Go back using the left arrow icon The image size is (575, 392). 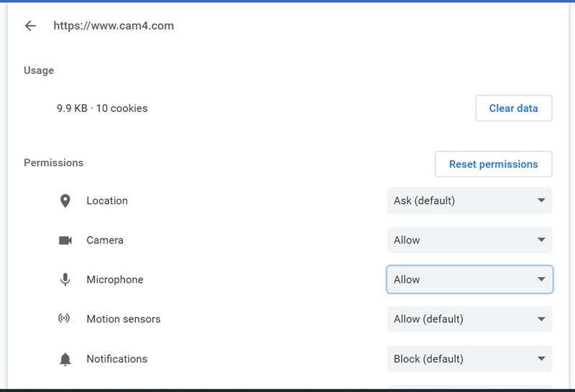click(x=30, y=26)
